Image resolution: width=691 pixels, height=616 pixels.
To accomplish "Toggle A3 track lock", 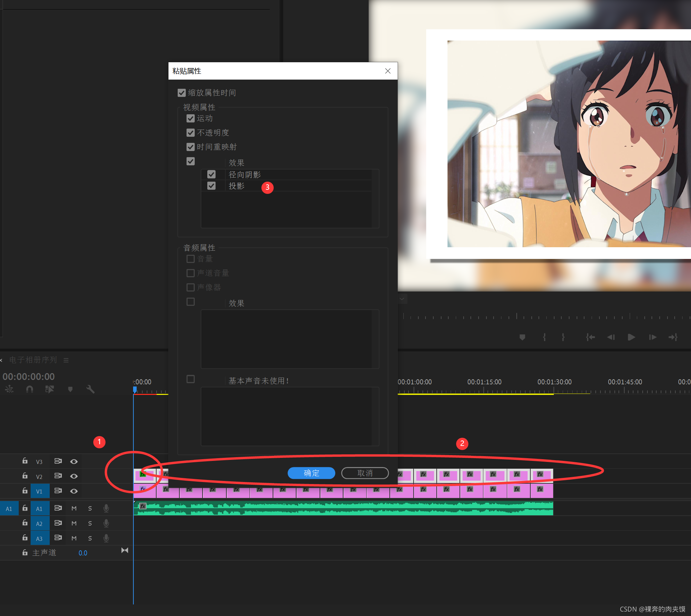I will (25, 538).
